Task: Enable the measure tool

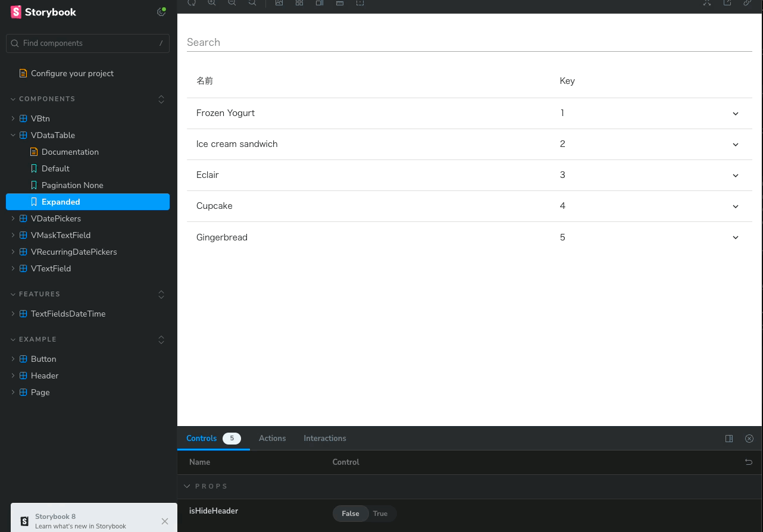Action: click(340, 4)
